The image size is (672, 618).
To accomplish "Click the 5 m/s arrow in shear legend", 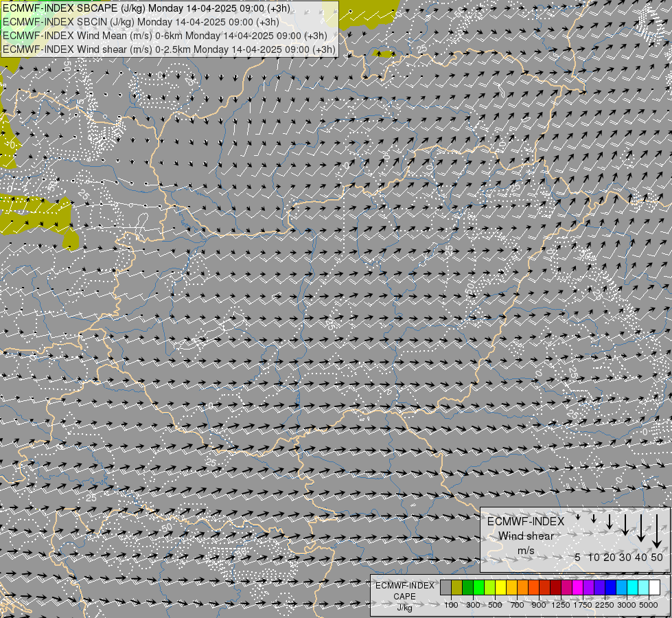I will [x=578, y=517].
